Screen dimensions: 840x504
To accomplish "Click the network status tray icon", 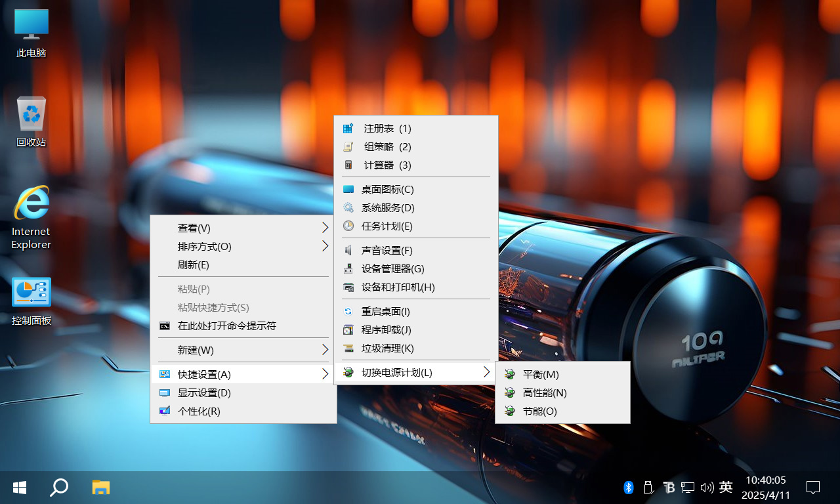I will (687, 488).
